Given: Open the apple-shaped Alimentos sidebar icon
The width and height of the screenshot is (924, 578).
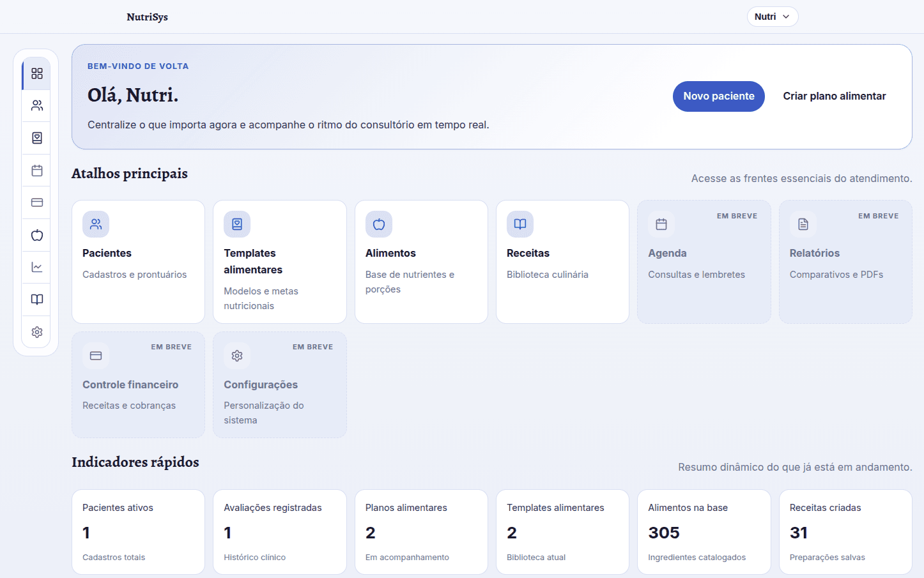Looking at the screenshot, I should (36, 234).
